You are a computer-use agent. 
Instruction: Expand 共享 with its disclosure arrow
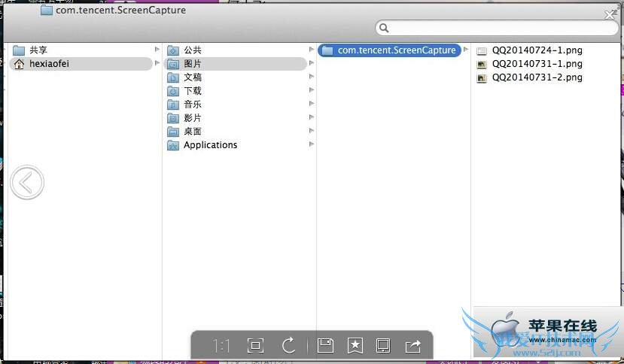pos(157,50)
